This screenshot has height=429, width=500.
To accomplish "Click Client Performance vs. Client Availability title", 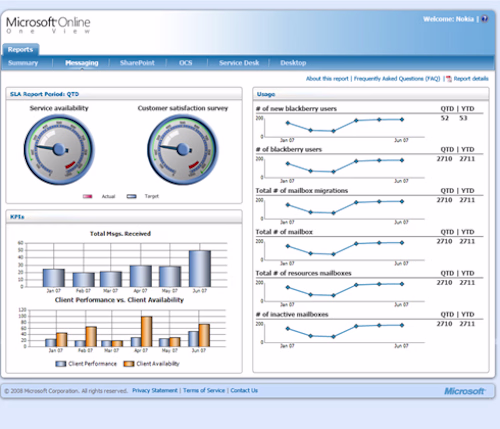I will (x=119, y=300).
